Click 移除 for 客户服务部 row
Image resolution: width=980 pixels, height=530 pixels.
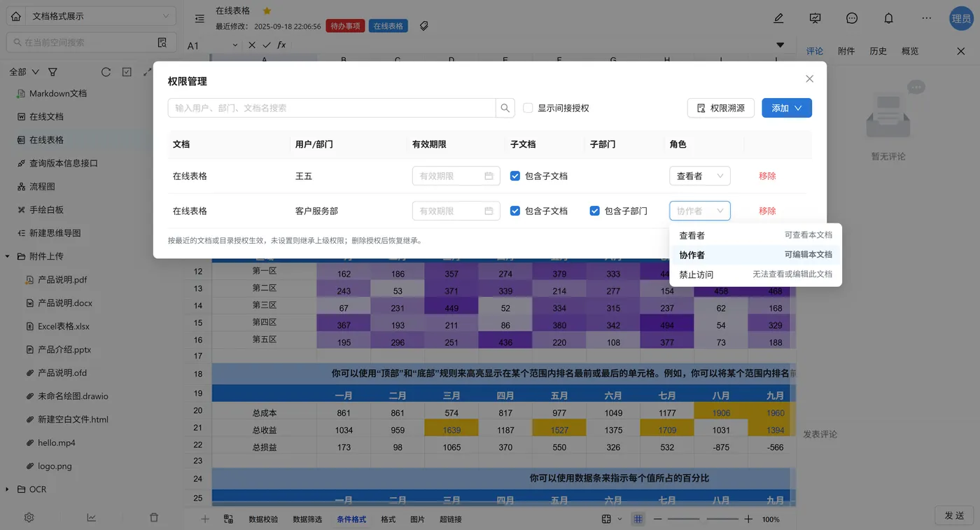click(767, 211)
